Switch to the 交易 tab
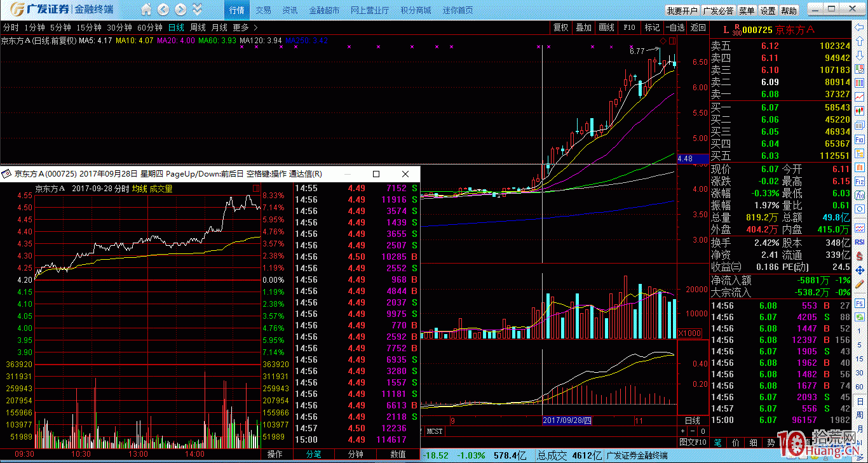The height and width of the screenshot is (463, 868). [x=263, y=11]
